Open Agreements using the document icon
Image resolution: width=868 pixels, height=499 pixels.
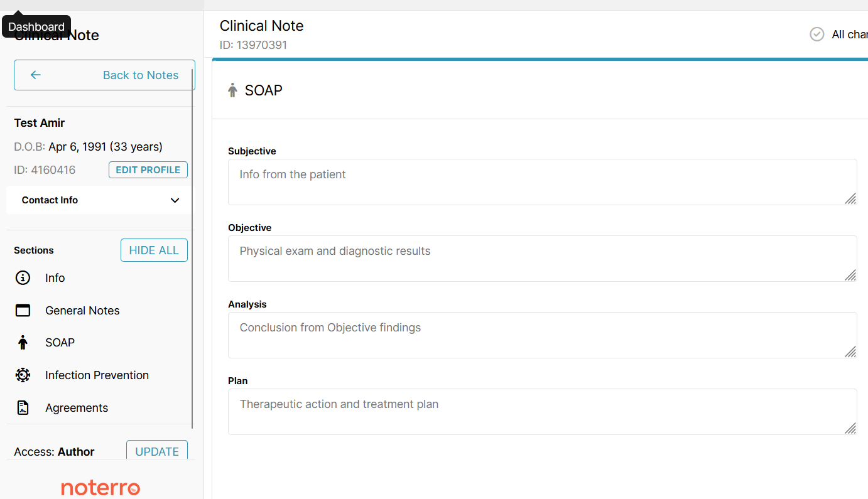(x=23, y=407)
